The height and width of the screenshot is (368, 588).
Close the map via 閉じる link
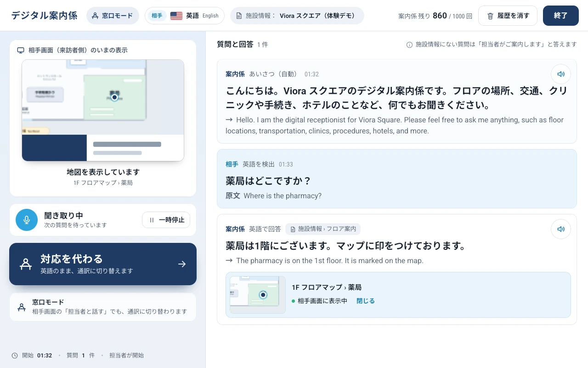tap(366, 301)
